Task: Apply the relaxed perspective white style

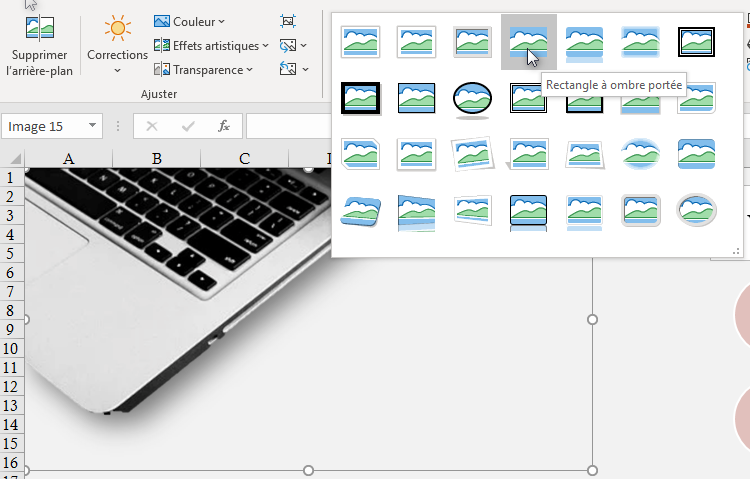Action: point(585,155)
